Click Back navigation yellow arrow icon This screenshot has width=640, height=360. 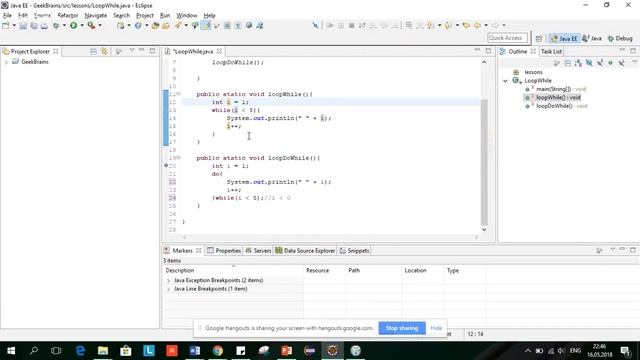coord(477,25)
